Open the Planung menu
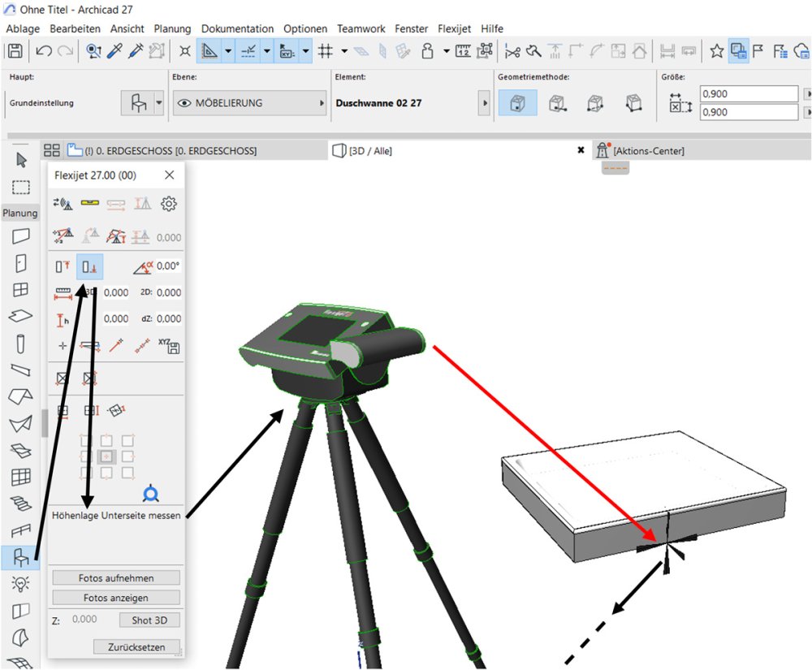The width and height of the screenshot is (812, 670). (172, 28)
